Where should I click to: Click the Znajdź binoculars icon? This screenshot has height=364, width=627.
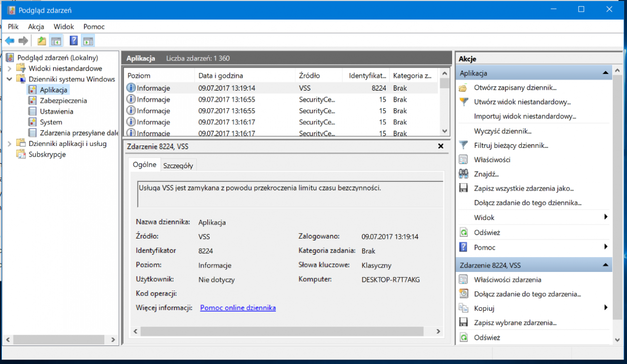tap(463, 174)
